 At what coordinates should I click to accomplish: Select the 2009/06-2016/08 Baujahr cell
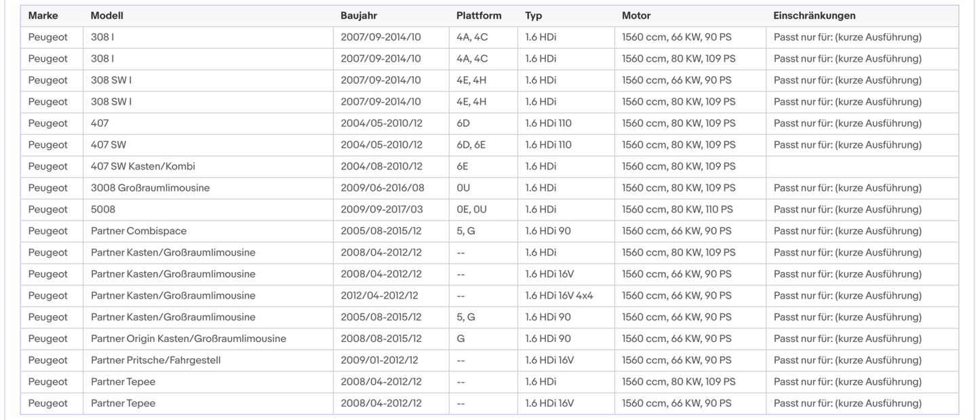pyautogui.click(x=383, y=188)
